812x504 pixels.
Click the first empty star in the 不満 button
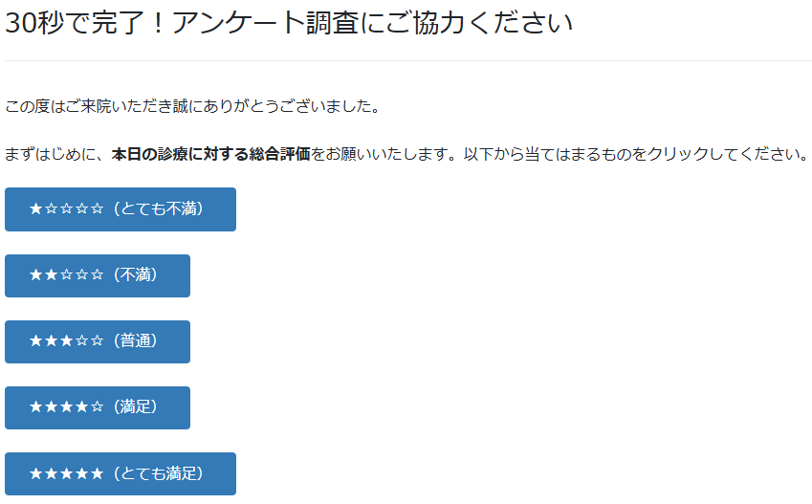point(66,275)
